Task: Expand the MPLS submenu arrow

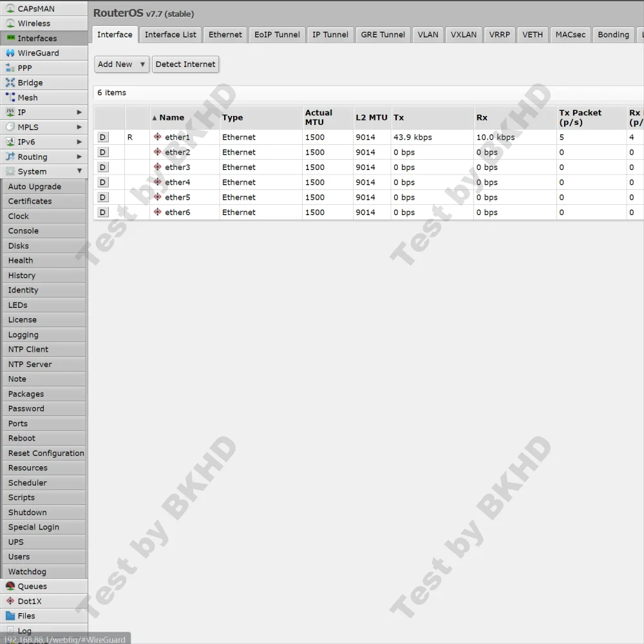Action: [x=79, y=127]
